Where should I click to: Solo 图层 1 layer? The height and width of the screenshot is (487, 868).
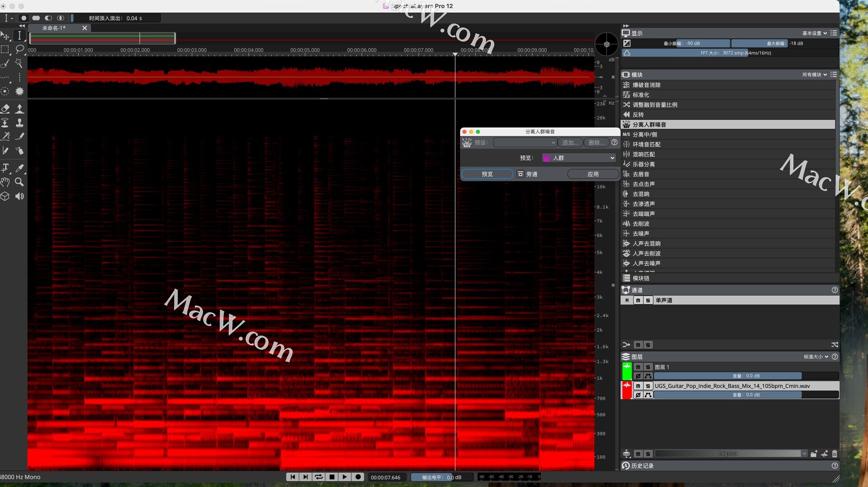(x=648, y=367)
